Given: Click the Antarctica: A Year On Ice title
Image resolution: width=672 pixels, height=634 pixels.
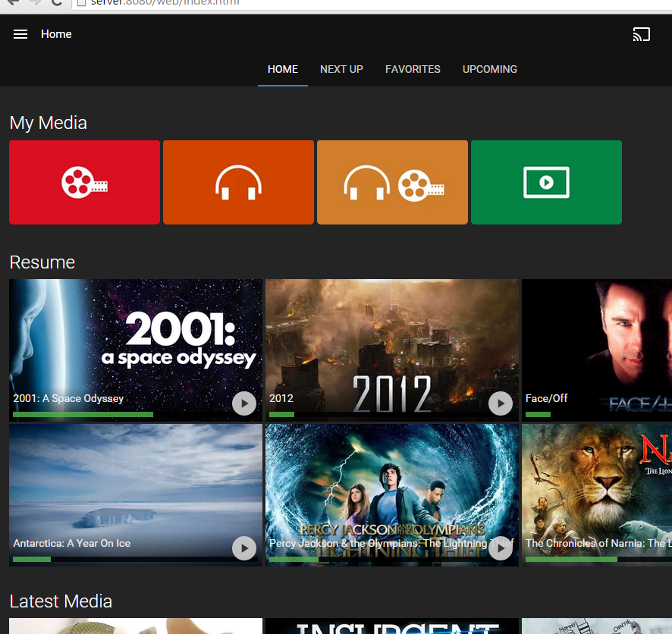Looking at the screenshot, I should coord(71,543).
